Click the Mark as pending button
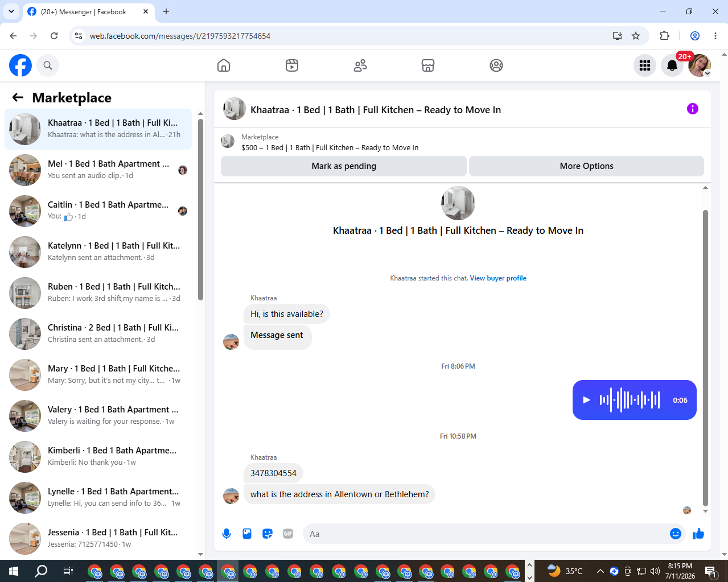 point(344,166)
